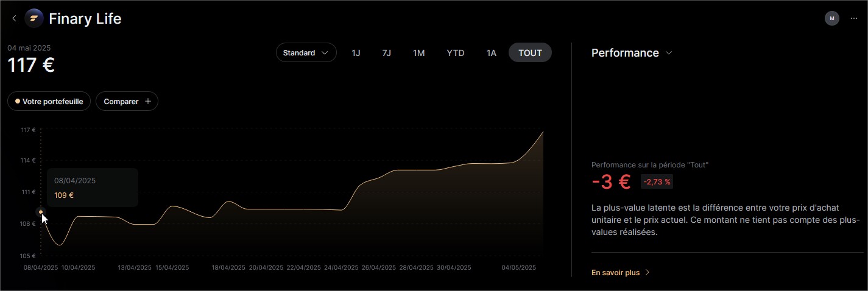
Task: Click the chevron next to En savoir plus
Action: click(x=647, y=273)
